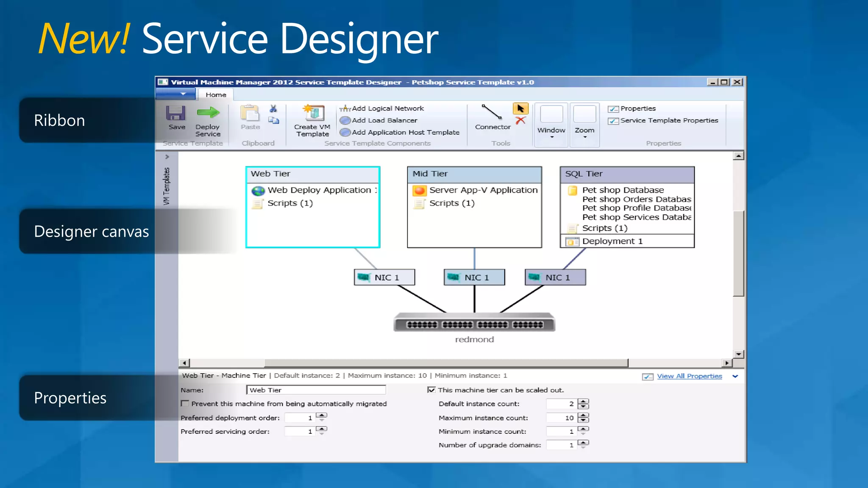Toggle the Properties checkbox in ribbon
Screen dimensions: 868x488
click(x=613, y=109)
